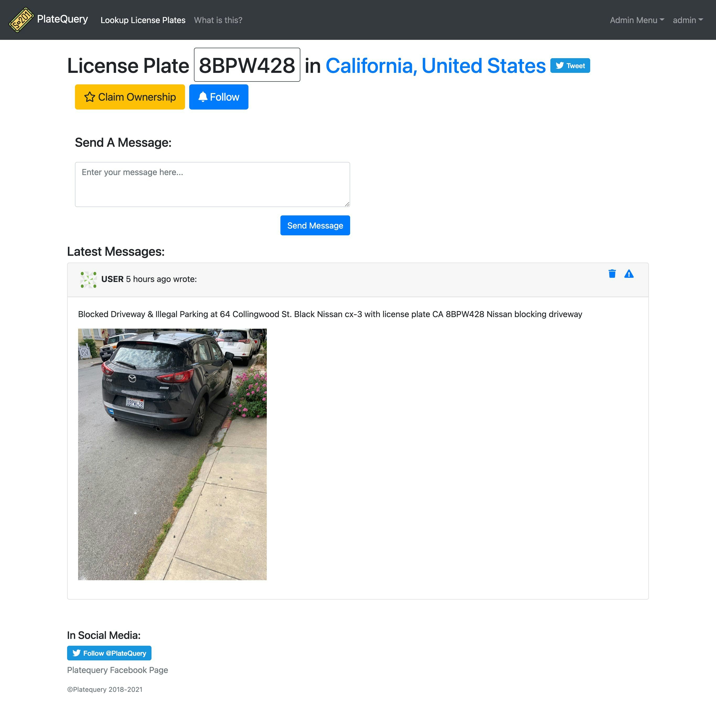
Task: Click the 8BPW428 plate number box
Action: pos(247,65)
